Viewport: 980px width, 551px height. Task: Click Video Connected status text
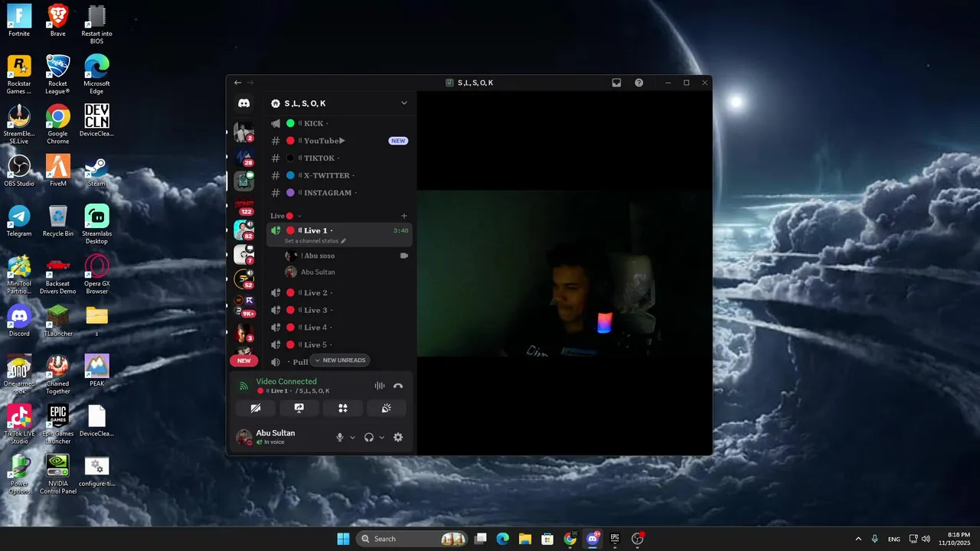pyautogui.click(x=286, y=381)
